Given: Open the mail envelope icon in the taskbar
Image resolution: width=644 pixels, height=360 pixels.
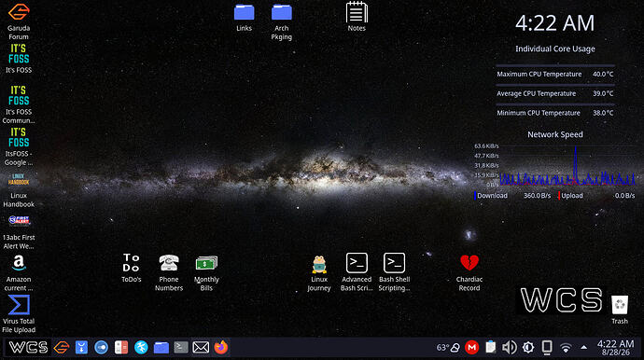Looking at the screenshot, I should tap(201, 347).
